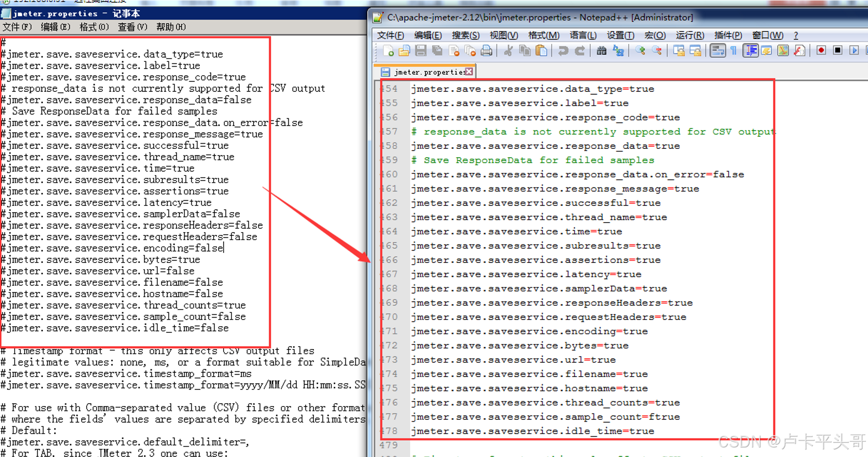The image size is (868, 457).
Task: Click the Print icon in Notepad++ toolbar
Action: click(x=487, y=50)
